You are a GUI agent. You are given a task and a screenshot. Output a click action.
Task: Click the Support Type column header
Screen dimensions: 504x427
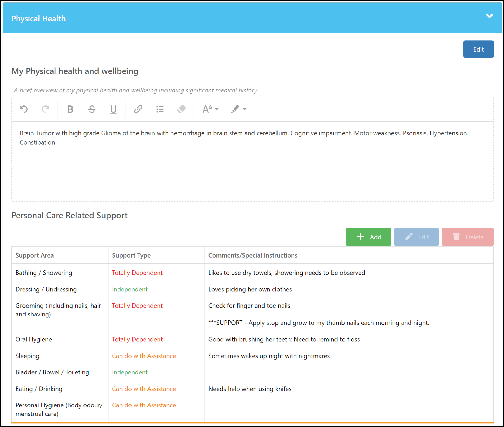coord(131,255)
